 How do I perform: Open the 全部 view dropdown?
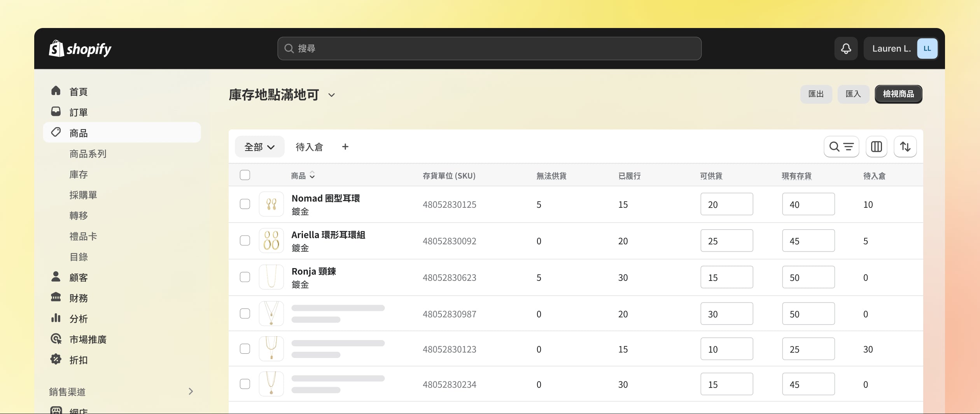click(259, 147)
